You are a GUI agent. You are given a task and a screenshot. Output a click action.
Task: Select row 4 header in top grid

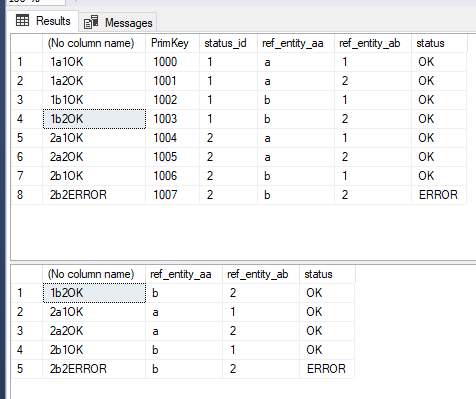click(x=27, y=119)
